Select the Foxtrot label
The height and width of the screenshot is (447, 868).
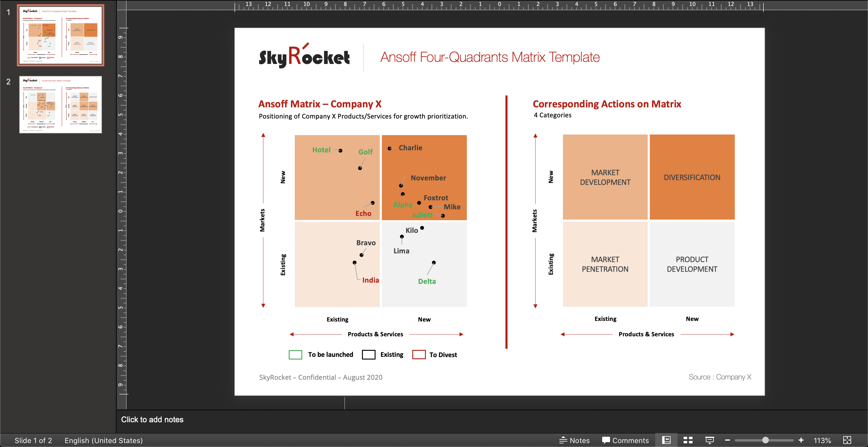click(436, 198)
